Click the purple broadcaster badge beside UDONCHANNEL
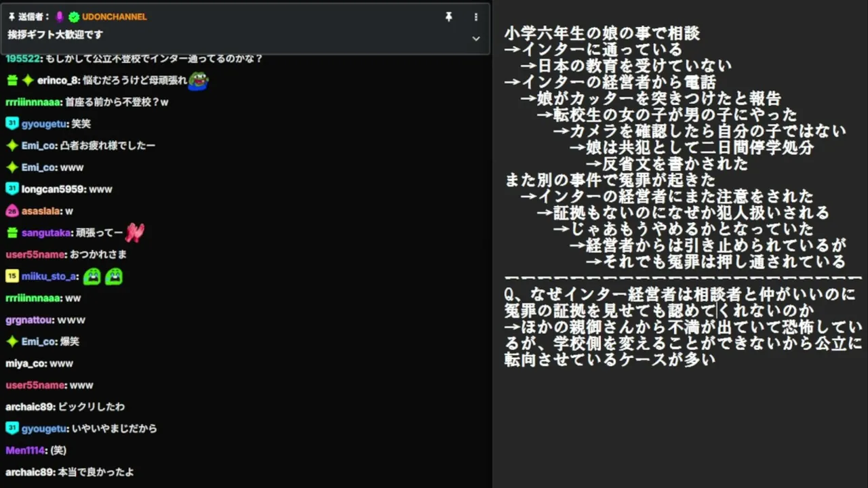 [60, 17]
